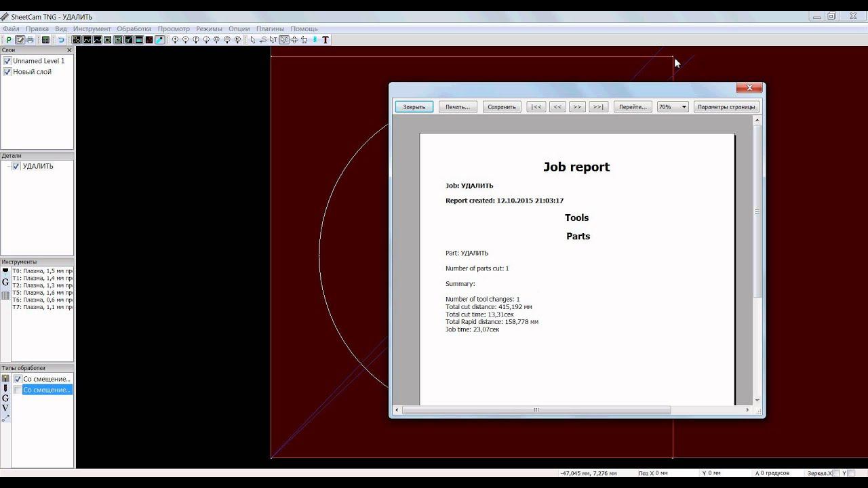Click the drill bit icon in Типы обработки
The image size is (868, 488).
5,388
